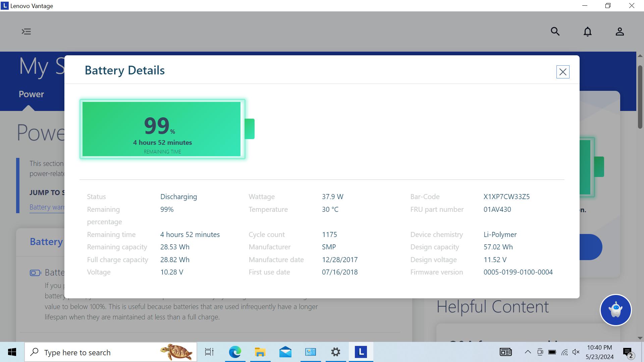
Task: Close the Battery Details dialog
Action: click(562, 72)
